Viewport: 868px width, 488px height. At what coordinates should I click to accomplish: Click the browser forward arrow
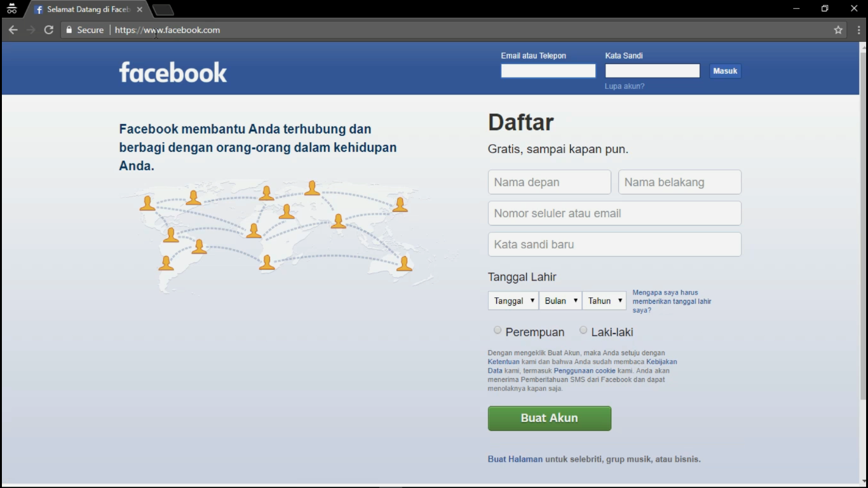[x=31, y=29]
